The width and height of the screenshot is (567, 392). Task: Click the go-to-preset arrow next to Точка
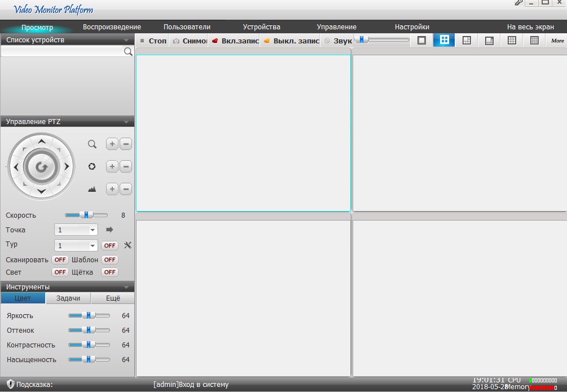tap(109, 230)
